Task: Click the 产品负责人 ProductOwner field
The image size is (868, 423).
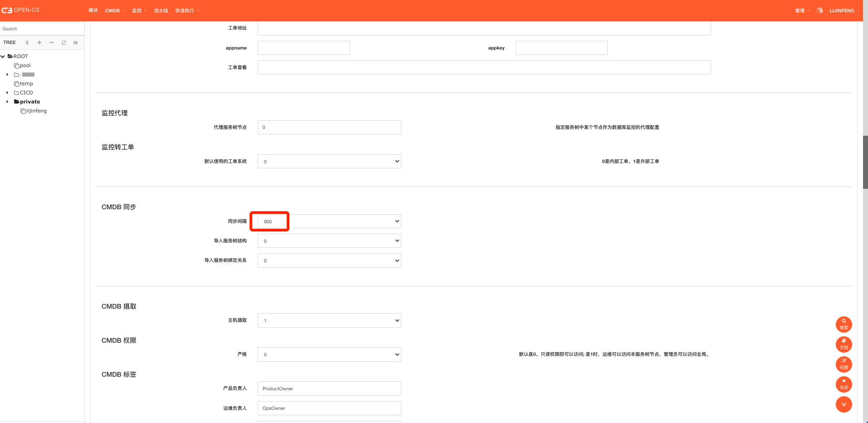Action: point(329,389)
